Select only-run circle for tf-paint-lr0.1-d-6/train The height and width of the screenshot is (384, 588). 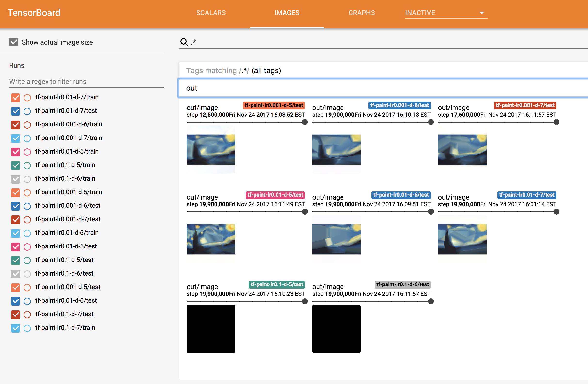(x=27, y=179)
